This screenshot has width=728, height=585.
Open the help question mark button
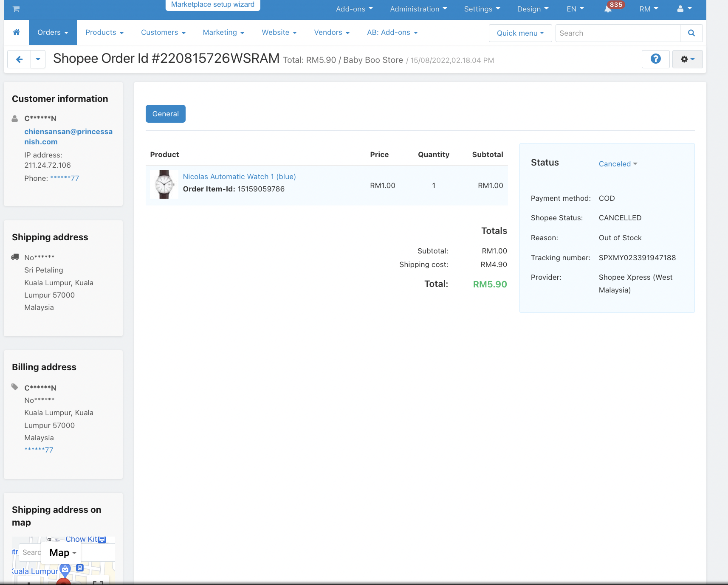655,59
